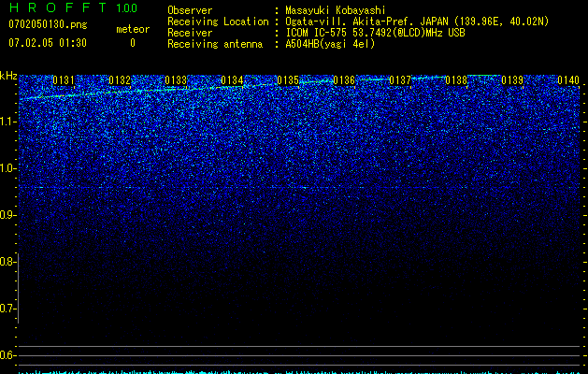The height and width of the screenshot is (374, 588).
Task: Click the A504HB yagi antenna text
Action: click(330, 44)
